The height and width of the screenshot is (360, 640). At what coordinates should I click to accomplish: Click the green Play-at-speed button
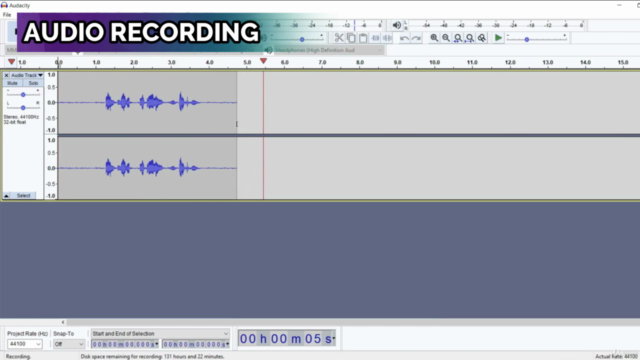click(498, 38)
